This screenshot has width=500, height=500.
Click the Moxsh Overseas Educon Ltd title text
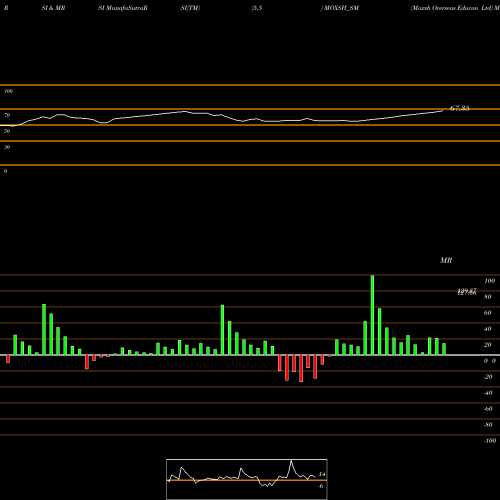coord(452,8)
